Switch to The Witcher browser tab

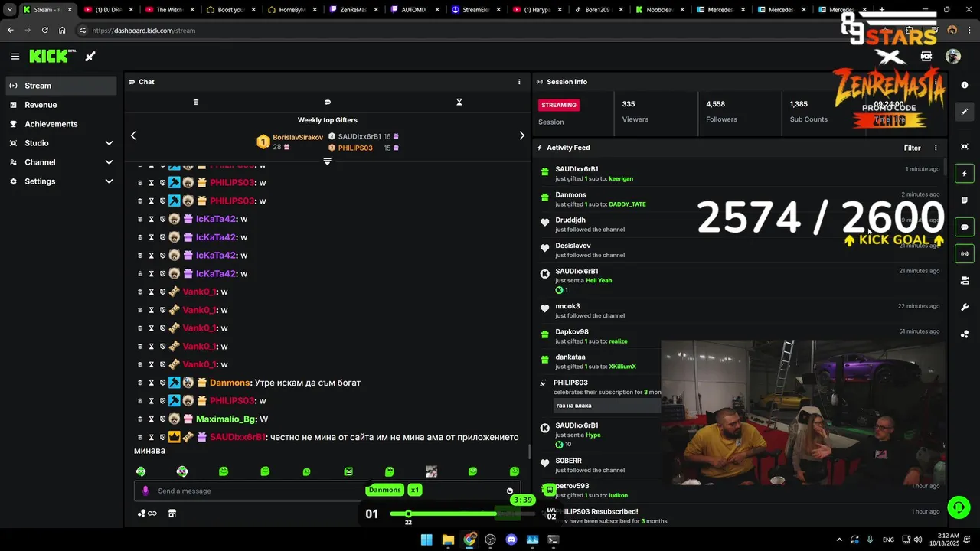[x=169, y=10]
